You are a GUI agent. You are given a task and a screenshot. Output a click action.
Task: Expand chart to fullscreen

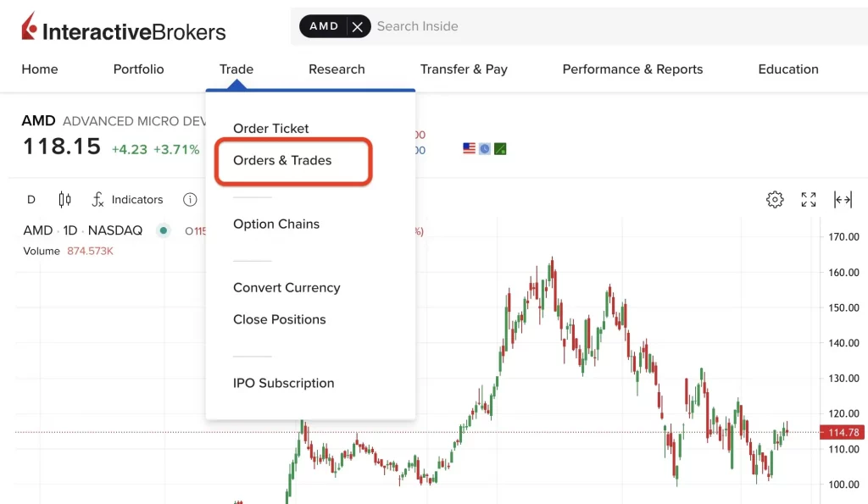click(809, 200)
